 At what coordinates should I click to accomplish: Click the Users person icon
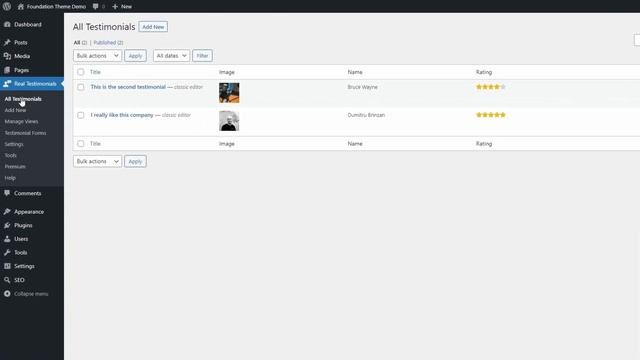pos(7,239)
